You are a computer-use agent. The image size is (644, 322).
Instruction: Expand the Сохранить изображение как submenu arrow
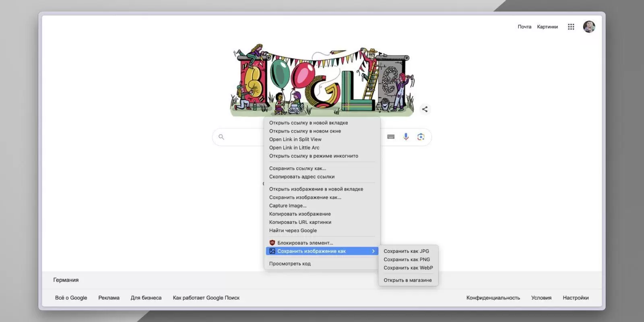pos(374,251)
